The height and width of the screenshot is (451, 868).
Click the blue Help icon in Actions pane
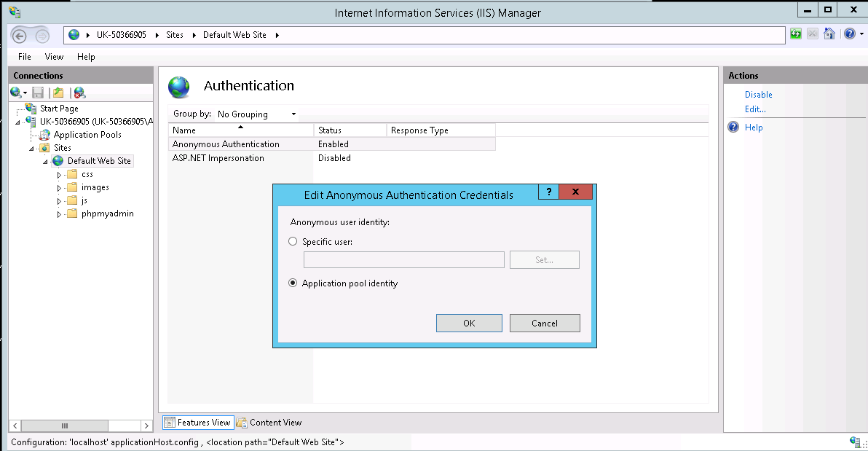(733, 127)
